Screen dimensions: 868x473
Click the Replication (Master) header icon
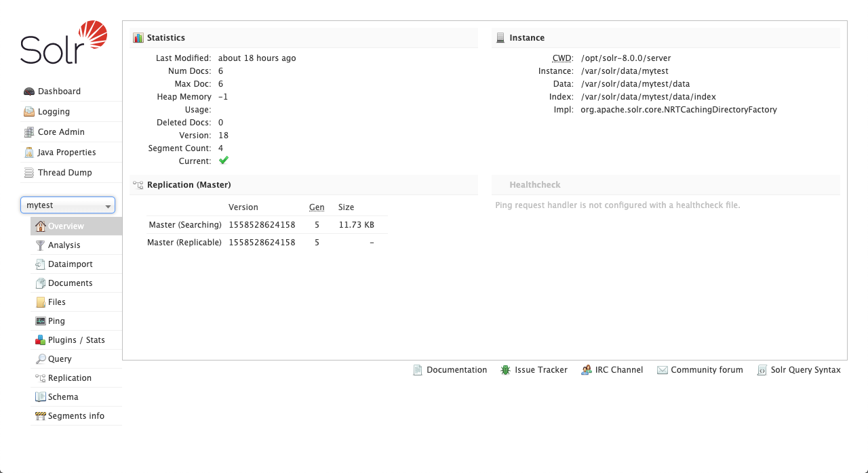click(x=137, y=184)
